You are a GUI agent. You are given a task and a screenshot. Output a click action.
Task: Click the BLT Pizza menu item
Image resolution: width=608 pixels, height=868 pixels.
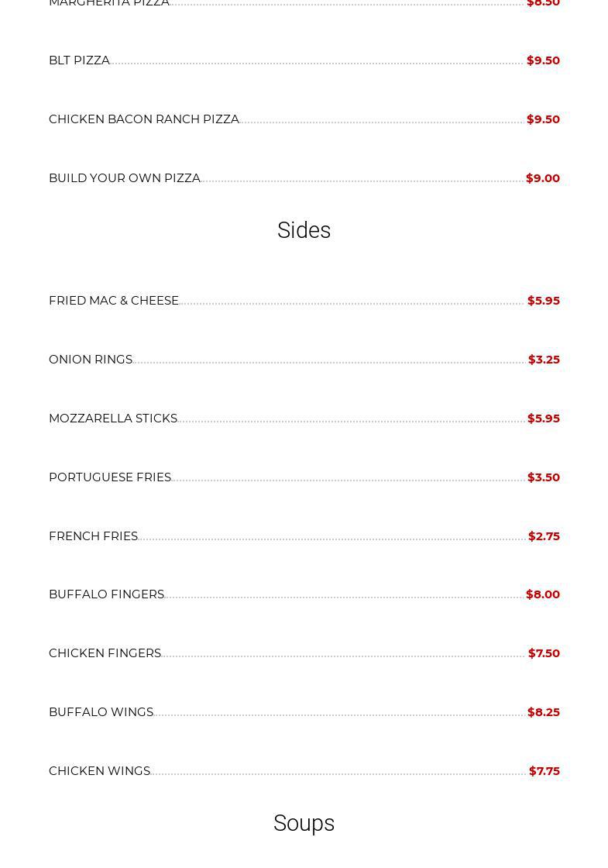[x=79, y=60]
